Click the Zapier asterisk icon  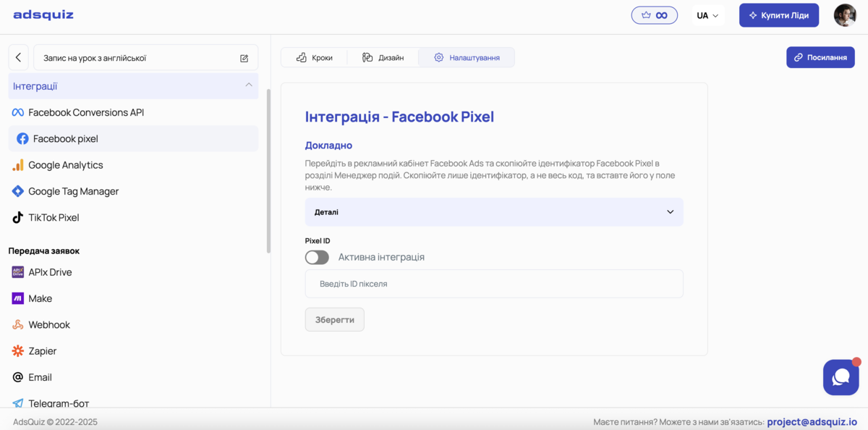point(18,351)
